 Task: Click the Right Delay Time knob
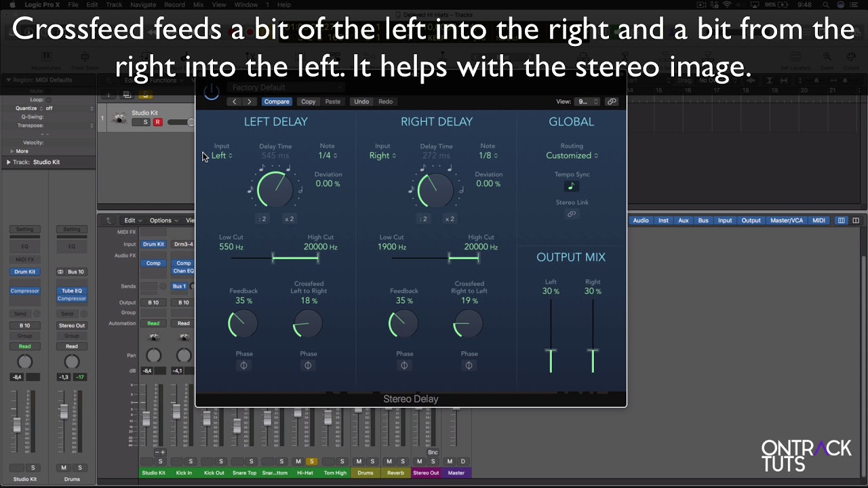[436, 190]
